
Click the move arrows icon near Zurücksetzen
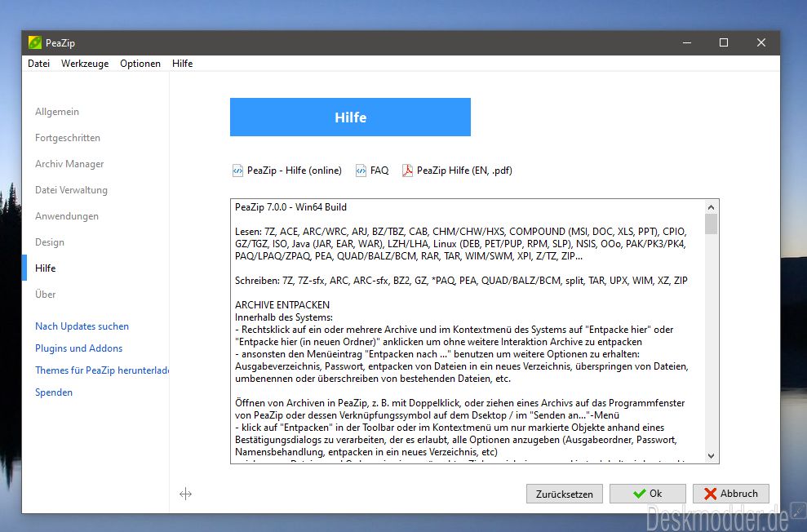(x=186, y=494)
